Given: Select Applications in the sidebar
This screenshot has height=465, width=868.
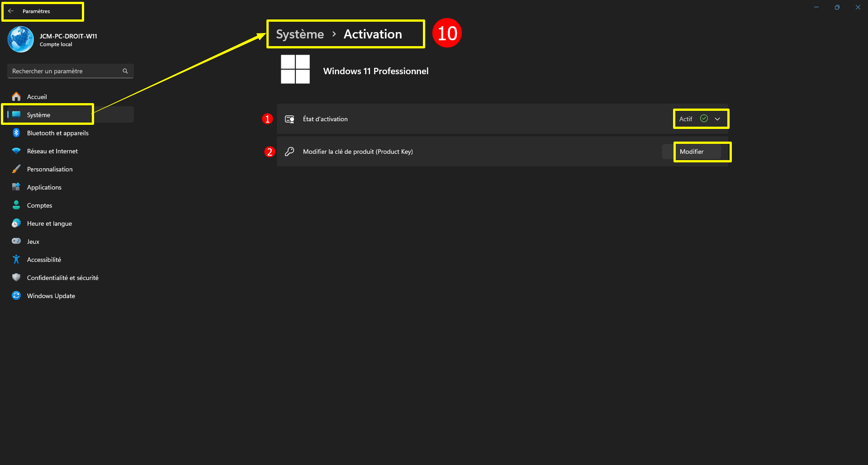Looking at the screenshot, I should click(x=71, y=187).
